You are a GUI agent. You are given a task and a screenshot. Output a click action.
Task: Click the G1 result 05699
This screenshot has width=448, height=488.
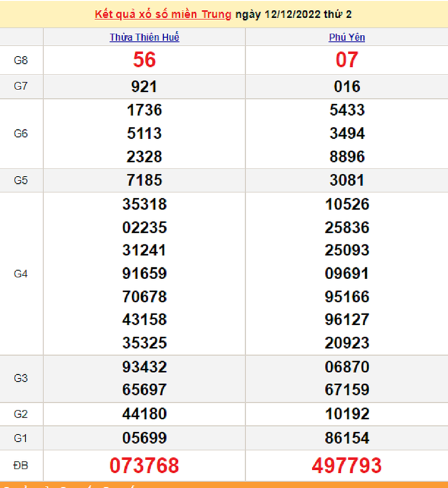click(x=144, y=437)
